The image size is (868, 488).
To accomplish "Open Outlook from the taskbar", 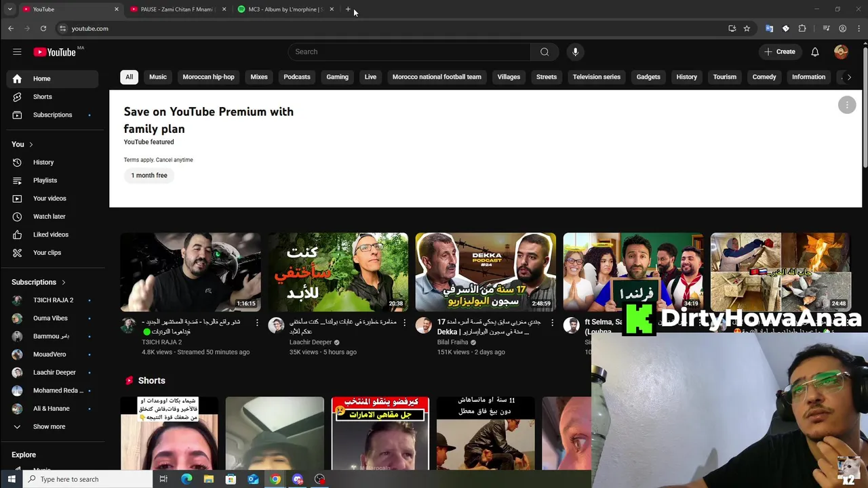I will tap(253, 479).
